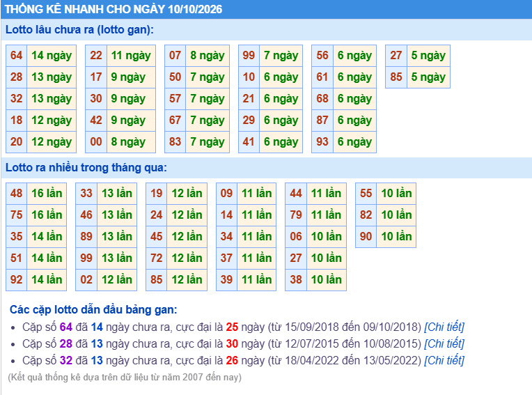532x395 pixels.
Task: Click the header 'THỐNG KÊ NHANH CHO NGÀY 10/10/2026'
Action: (x=114, y=9)
